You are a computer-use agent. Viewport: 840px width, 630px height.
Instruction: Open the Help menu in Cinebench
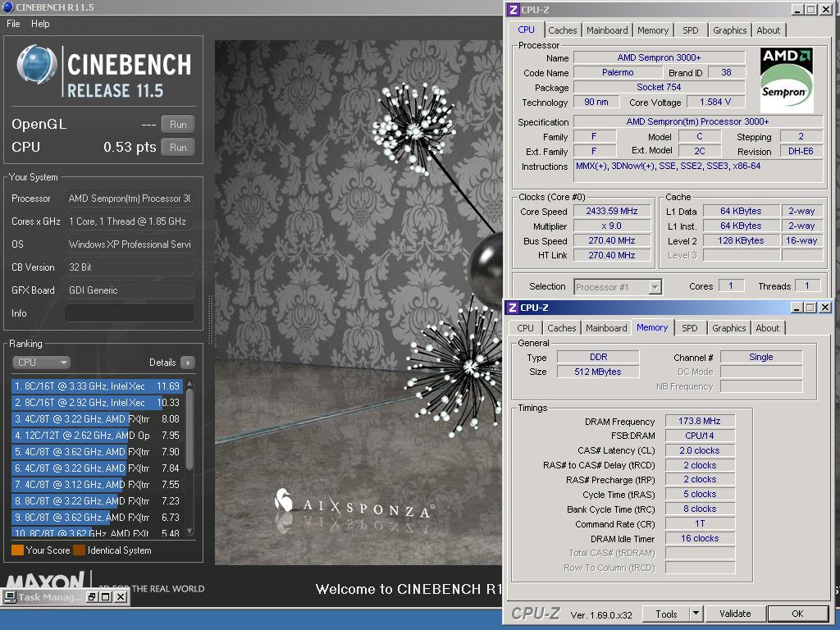[x=40, y=24]
